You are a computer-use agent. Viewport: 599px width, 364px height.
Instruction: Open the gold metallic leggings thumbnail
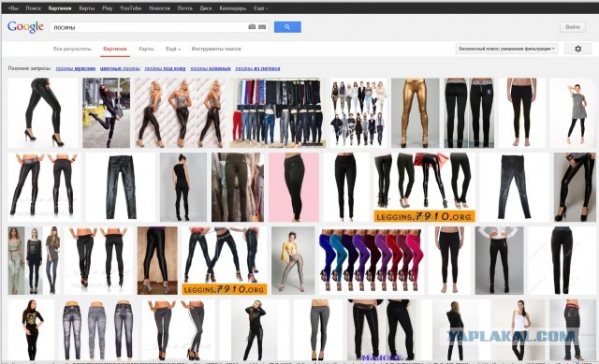pos(416,112)
